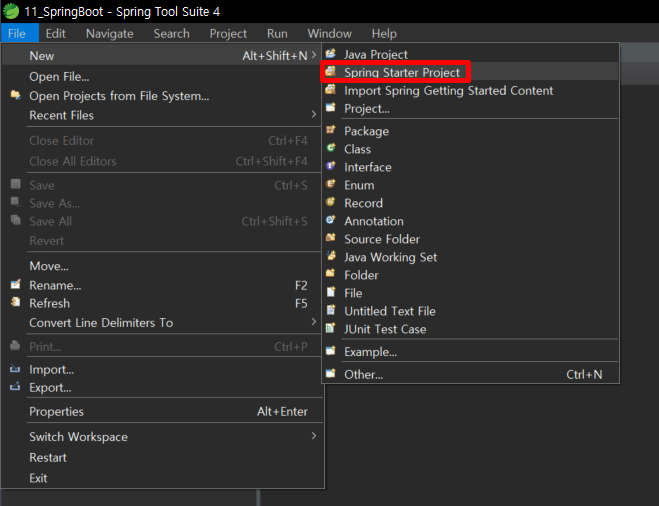Viewport: 659px width, 506px height.
Task: Select the Java Project label
Action: click(376, 54)
